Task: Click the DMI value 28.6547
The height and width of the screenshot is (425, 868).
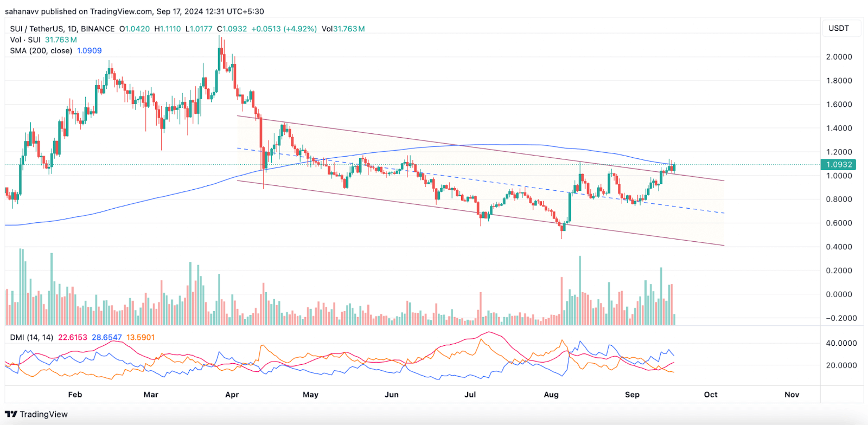Action: click(107, 337)
